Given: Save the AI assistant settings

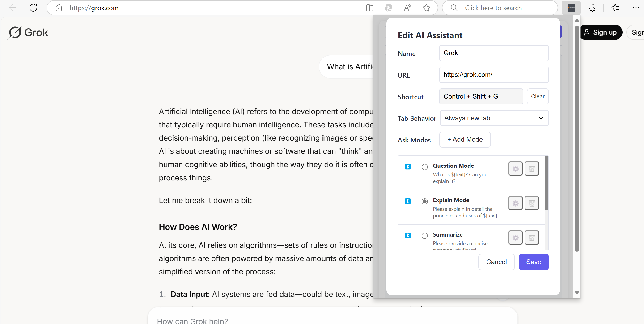Looking at the screenshot, I should coord(534,262).
